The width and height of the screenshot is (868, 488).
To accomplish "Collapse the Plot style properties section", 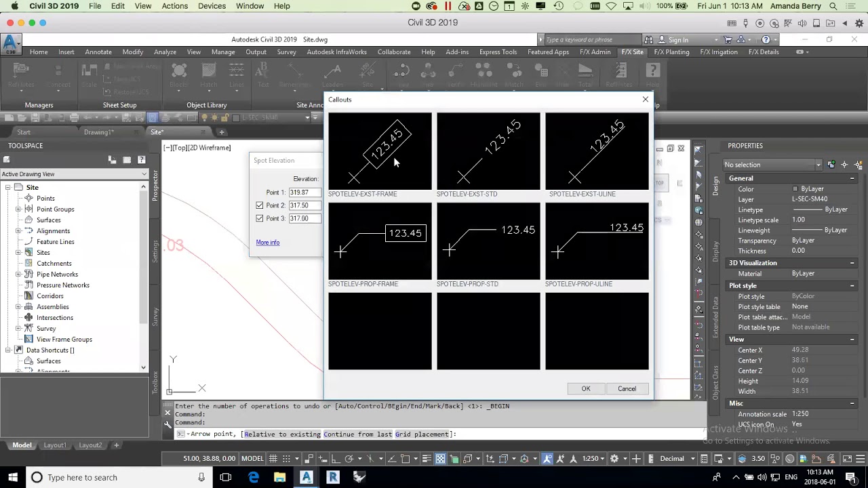I will (852, 286).
